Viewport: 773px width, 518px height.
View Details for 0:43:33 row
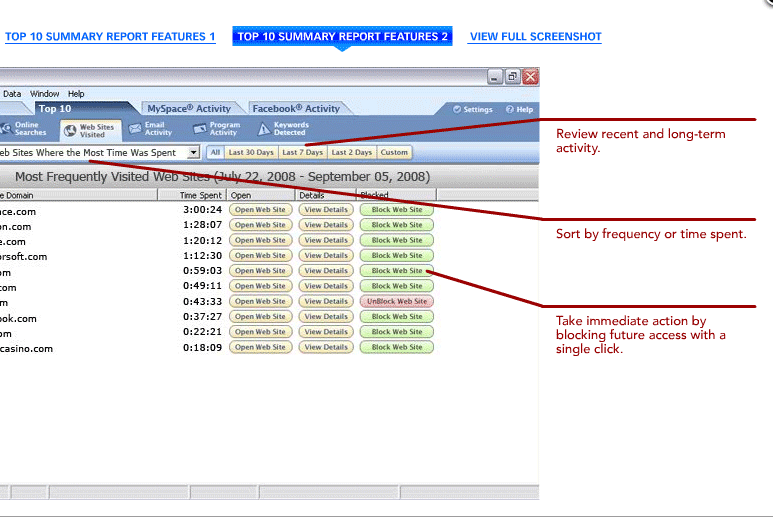click(326, 301)
